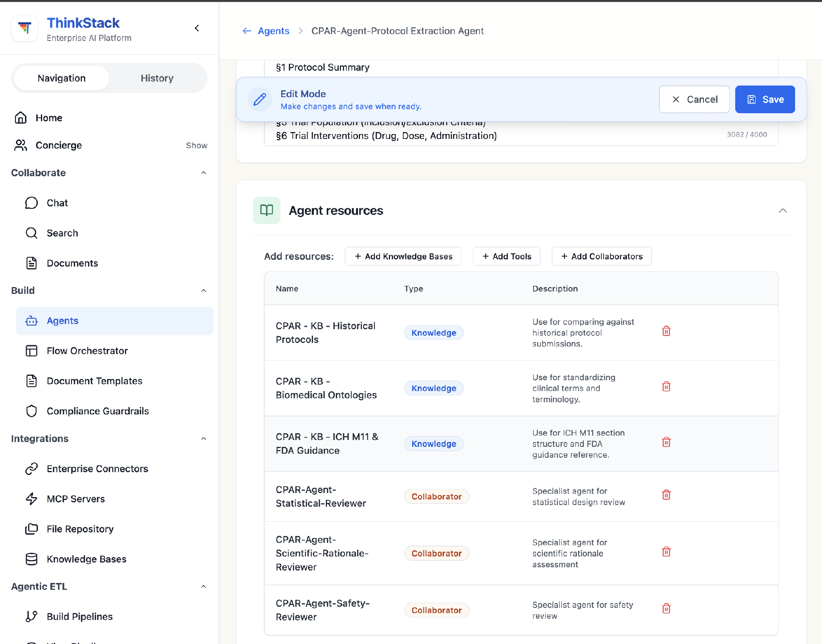Open Document Templates in the sidebar
Viewport: 822px width, 644px height.
coord(115,381)
